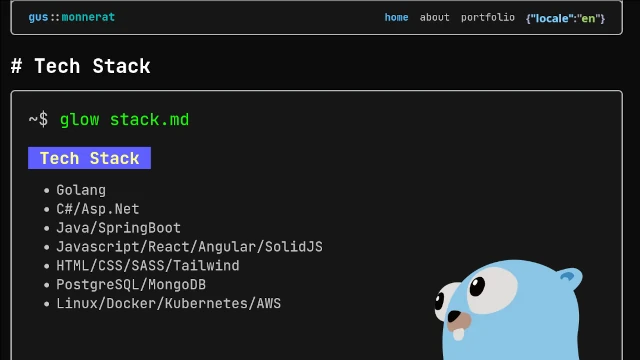Open the portfolio page link
This screenshot has width=640, height=360.
pyautogui.click(x=488, y=18)
